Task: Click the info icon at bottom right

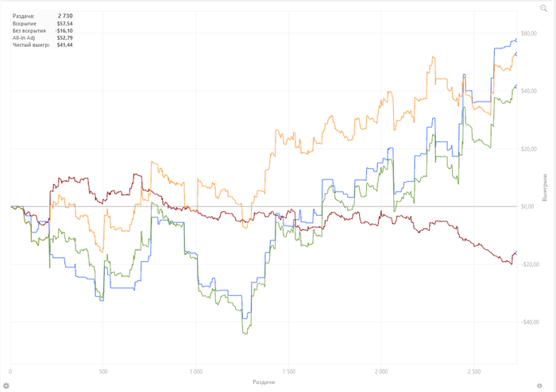Action: [x=550, y=385]
